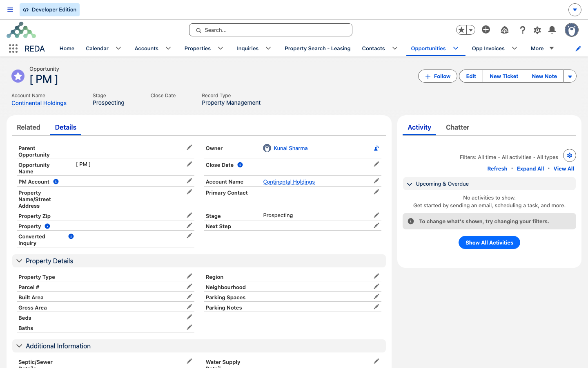Edit the Next Step field
Screen dimensions: 588x368
[x=376, y=225]
